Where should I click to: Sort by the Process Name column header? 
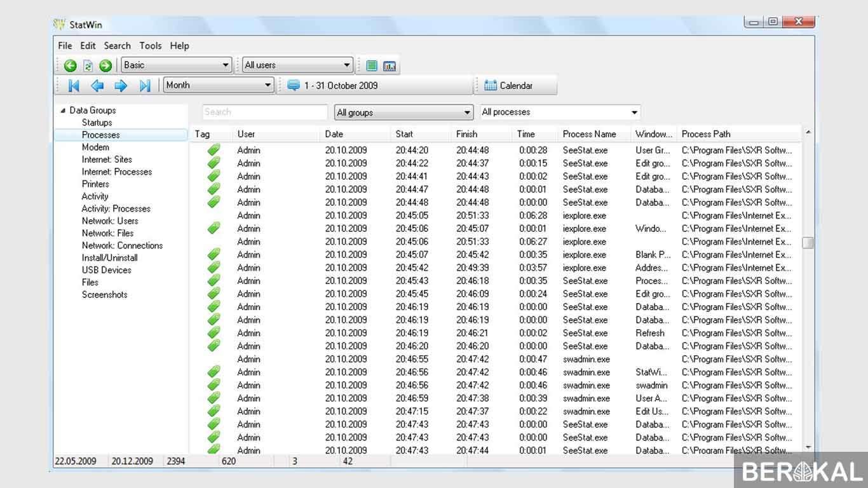tap(595, 134)
